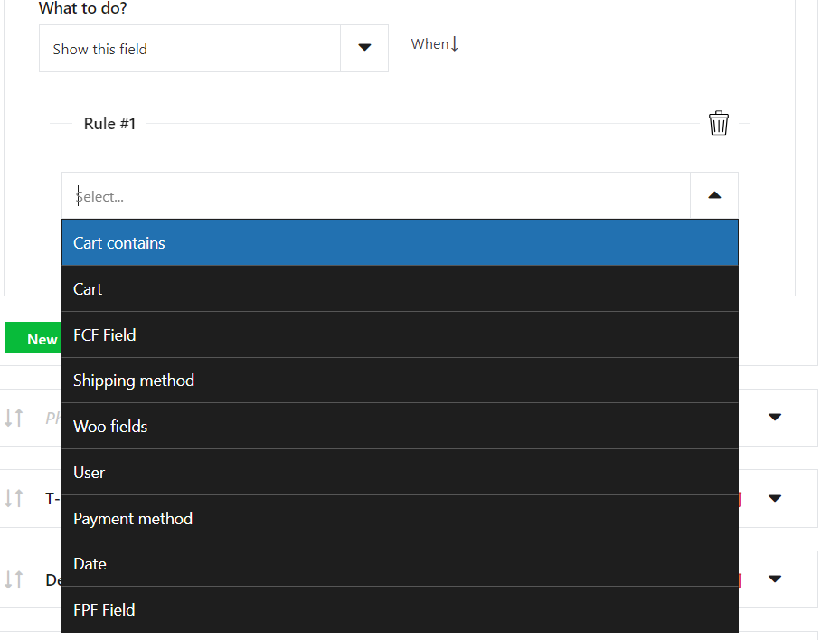
Task: Pick 'Shipping method' from the dropdown list
Action: click(x=400, y=381)
